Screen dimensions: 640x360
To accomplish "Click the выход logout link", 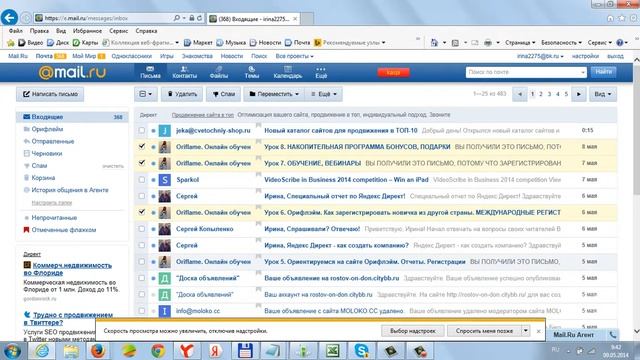I will (x=615, y=56).
